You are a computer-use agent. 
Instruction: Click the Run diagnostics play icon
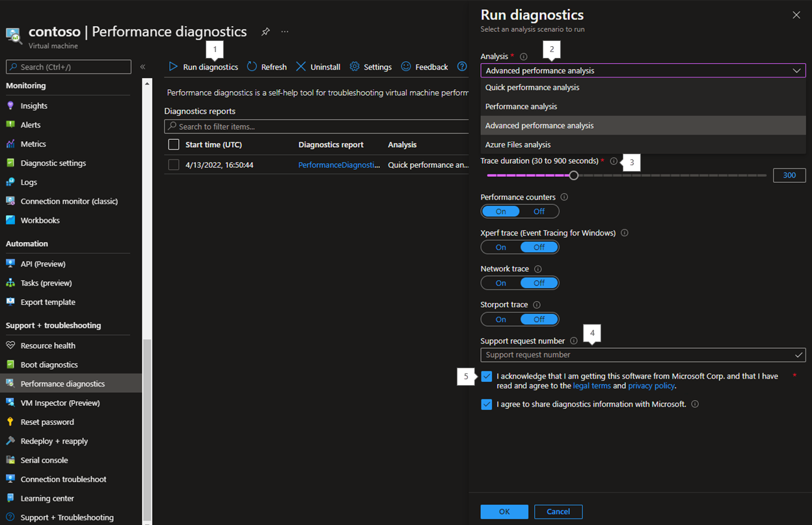(173, 67)
